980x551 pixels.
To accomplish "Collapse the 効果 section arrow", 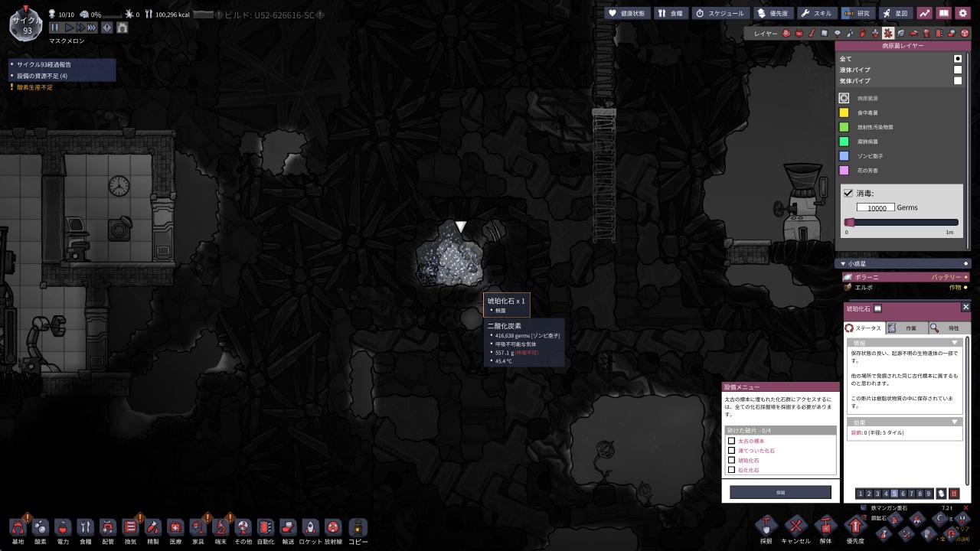I will (955, 422).
